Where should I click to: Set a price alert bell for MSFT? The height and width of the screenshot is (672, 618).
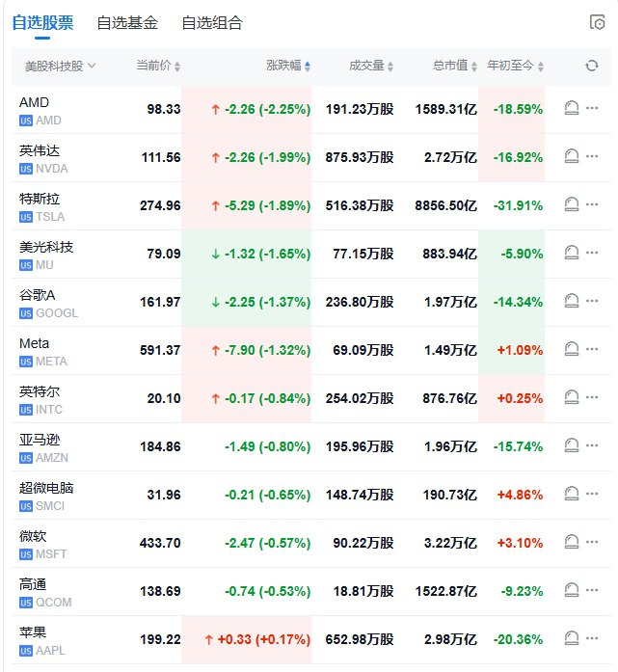(x=572, y=542)
